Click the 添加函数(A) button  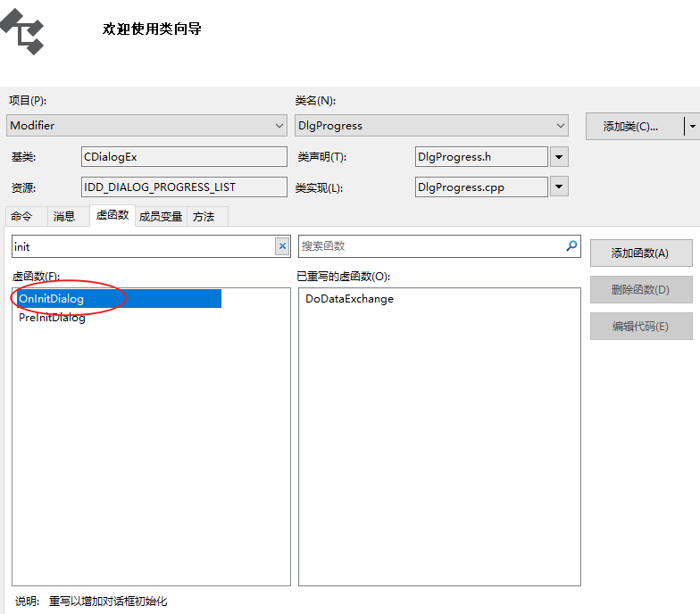[641, 253]
